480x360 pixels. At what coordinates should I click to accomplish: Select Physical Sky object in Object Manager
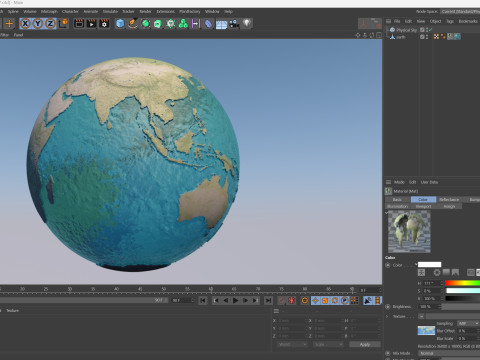pyautogui.click(x=406, y=30)
